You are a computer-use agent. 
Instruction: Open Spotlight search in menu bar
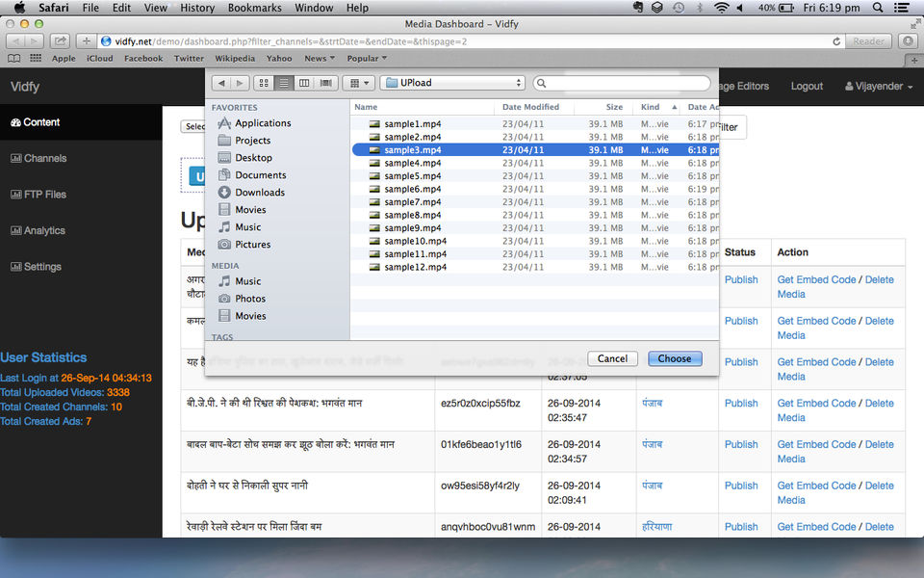click(878, 8)
